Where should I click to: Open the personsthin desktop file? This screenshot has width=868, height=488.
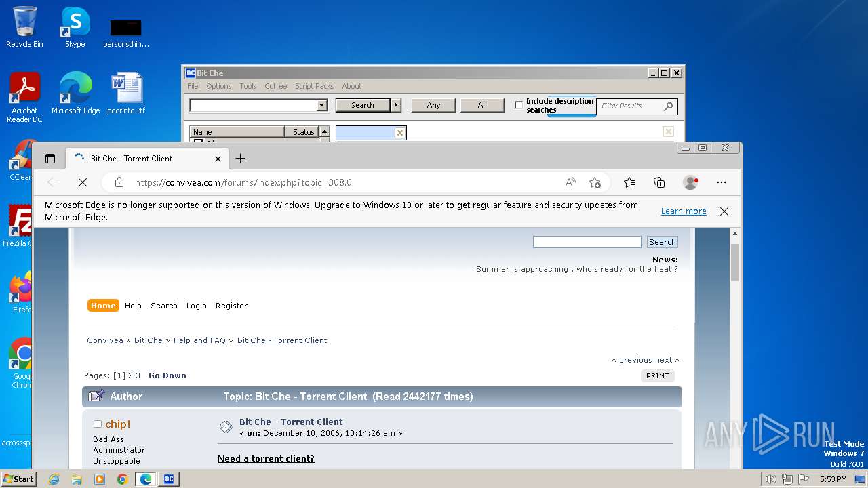pos(126,33)
